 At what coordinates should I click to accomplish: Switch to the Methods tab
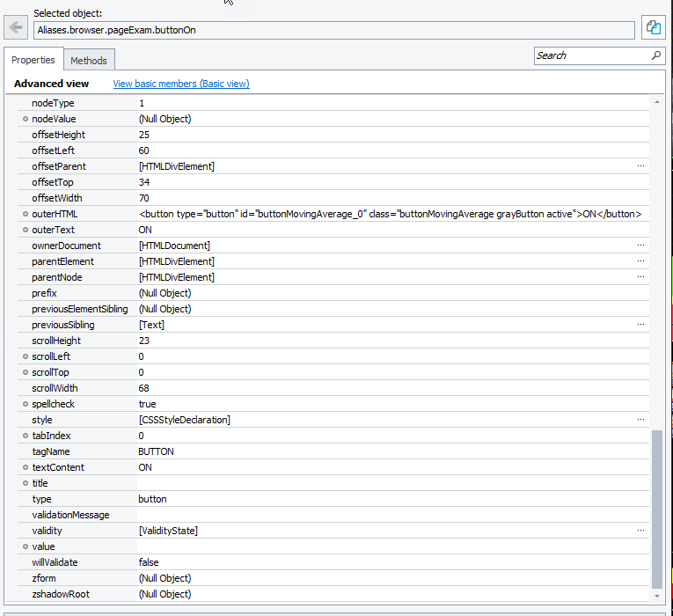pos(89,61)
